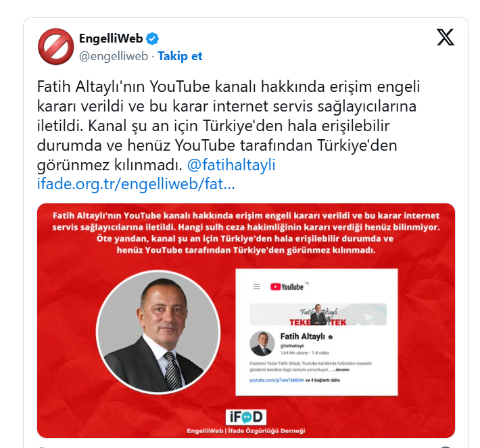Click the blue verified badge beside EngelliWeb
480x448 pixels.
(x=152, y=39)
